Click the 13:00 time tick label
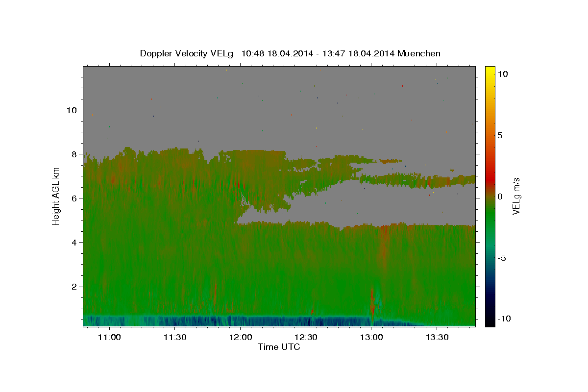The height and width of the screenshot is (392, 588). tap(371, 338)
